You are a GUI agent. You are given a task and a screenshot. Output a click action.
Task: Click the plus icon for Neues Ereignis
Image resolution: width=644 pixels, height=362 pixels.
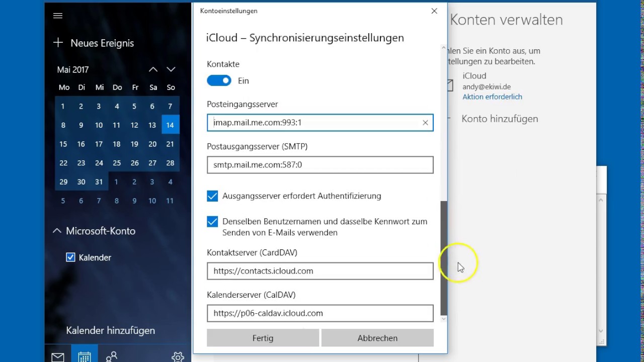pos(58,43)
